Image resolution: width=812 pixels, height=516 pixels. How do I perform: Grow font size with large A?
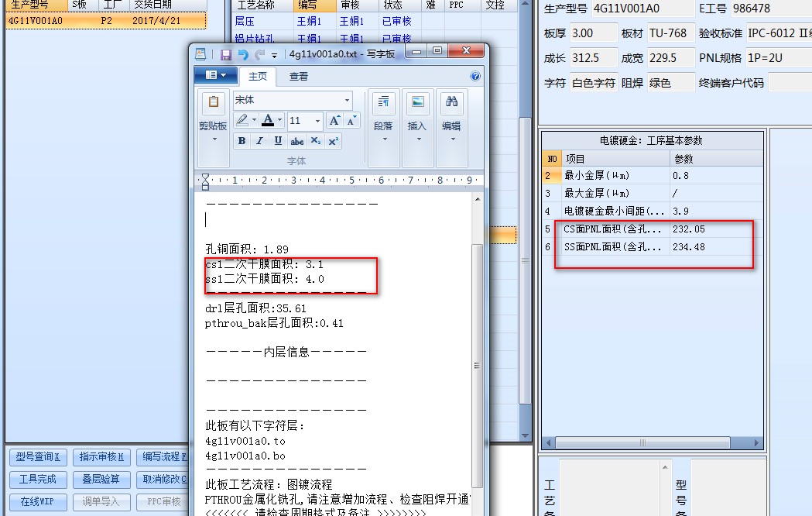(x=334, y=121)
